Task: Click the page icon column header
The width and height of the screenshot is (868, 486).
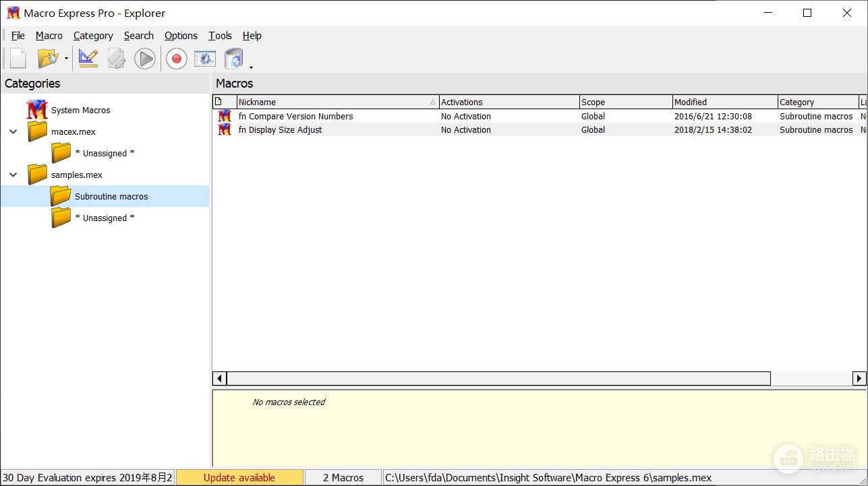Action: click(225, 102)
